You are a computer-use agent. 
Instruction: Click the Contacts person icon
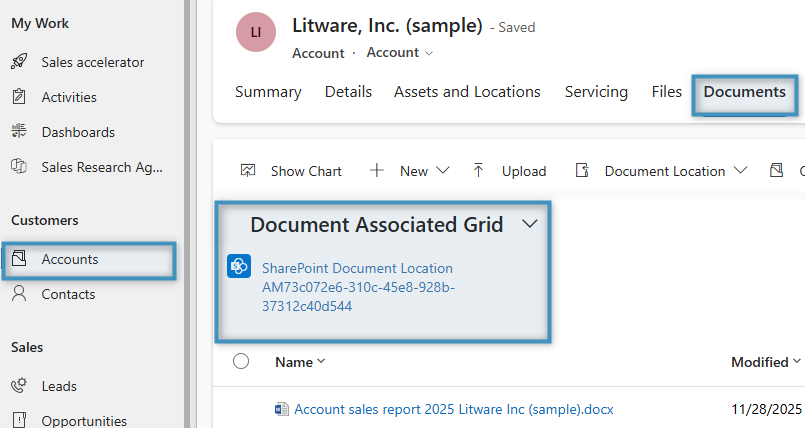(x=19, y=294)
